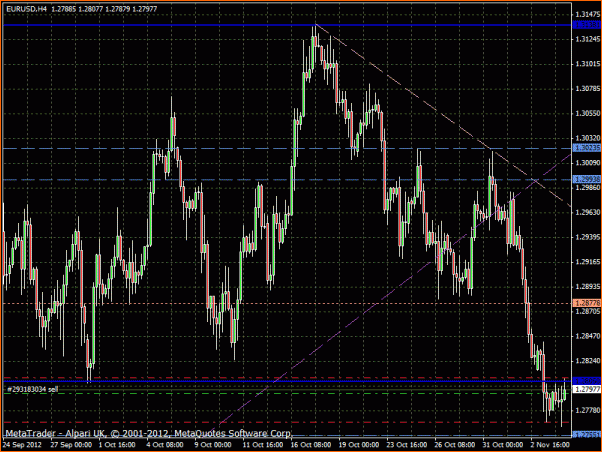The width and height of the screenshot is (602, 452).
Task: Click the 1.29860 price axis label
Action: click(587, 187)
